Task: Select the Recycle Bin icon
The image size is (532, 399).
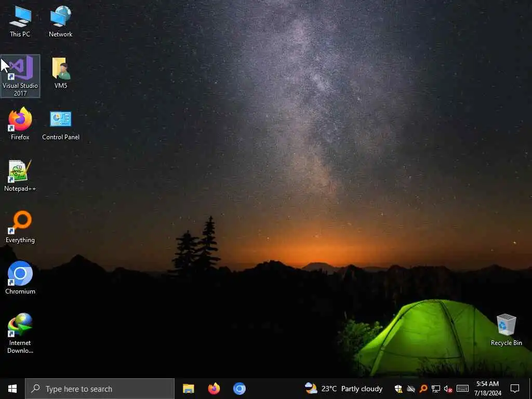Action: click(x=506, y=330)
